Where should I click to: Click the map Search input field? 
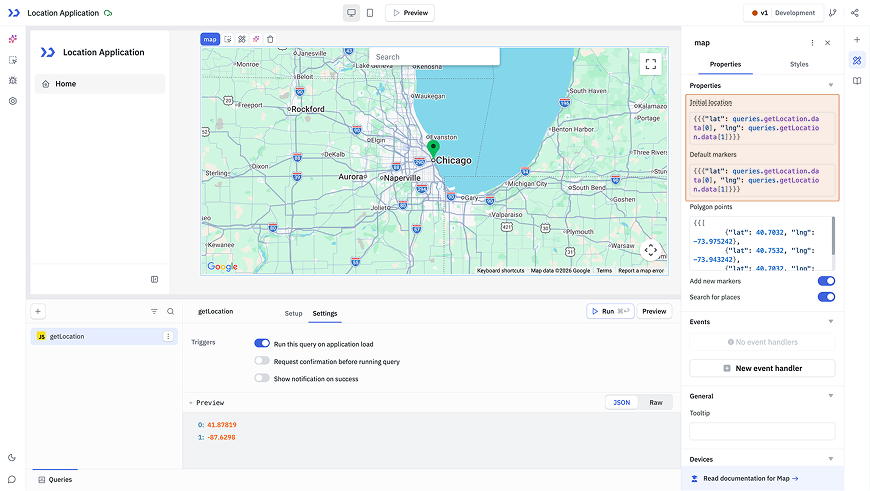(x=434, y=57)
